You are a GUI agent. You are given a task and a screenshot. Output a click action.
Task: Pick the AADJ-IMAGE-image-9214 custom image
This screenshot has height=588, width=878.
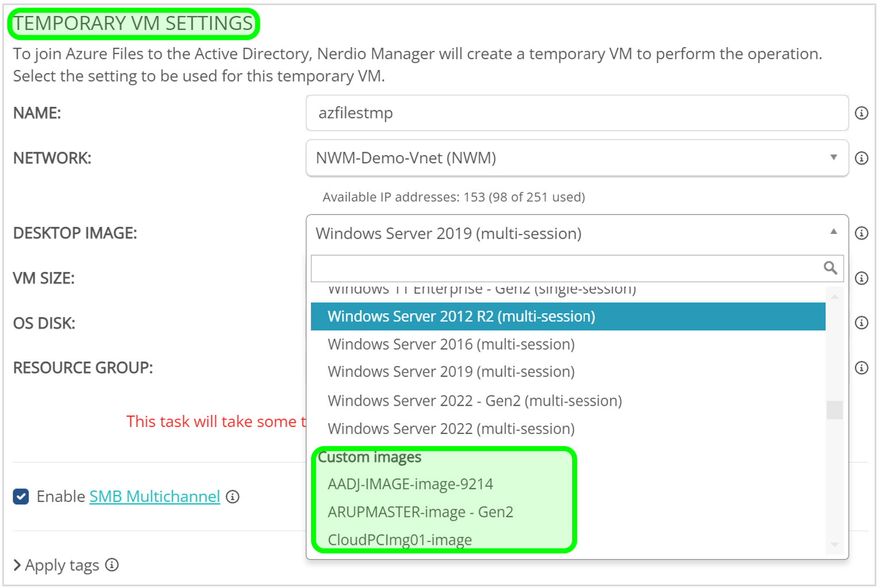(410, 485)
